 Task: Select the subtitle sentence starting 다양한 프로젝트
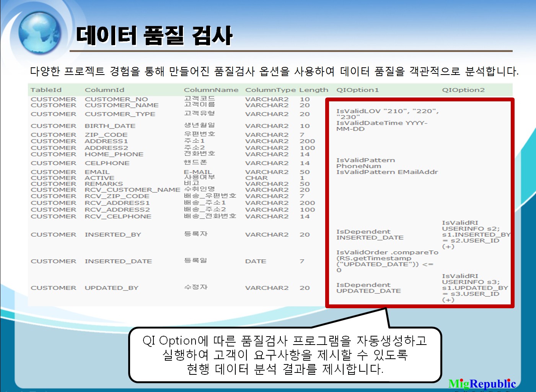coord(274,71)
